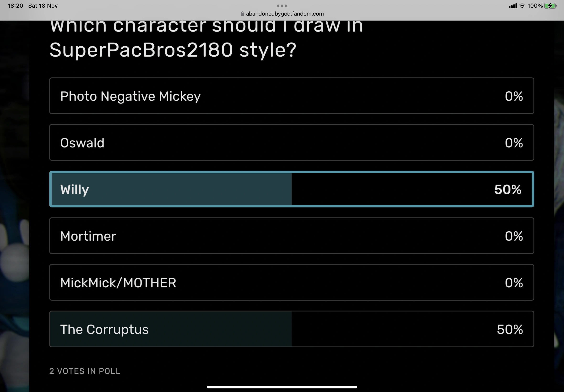
Task: Tap The Corruptus poll option
Action: tap(292, 329)
